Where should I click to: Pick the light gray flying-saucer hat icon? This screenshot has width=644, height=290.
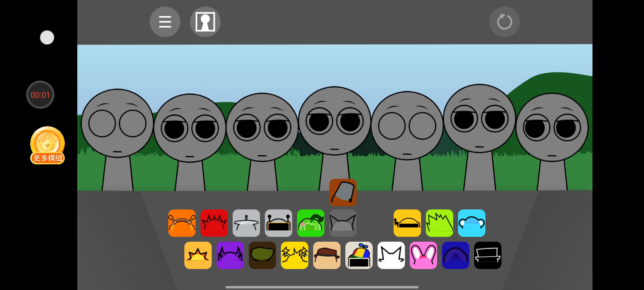pos(246,223)
